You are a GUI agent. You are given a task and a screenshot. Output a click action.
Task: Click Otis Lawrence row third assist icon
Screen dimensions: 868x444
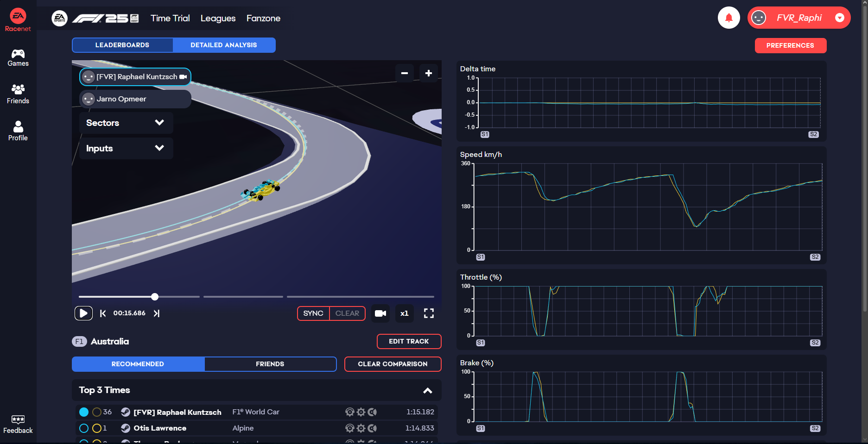point(372,428)
